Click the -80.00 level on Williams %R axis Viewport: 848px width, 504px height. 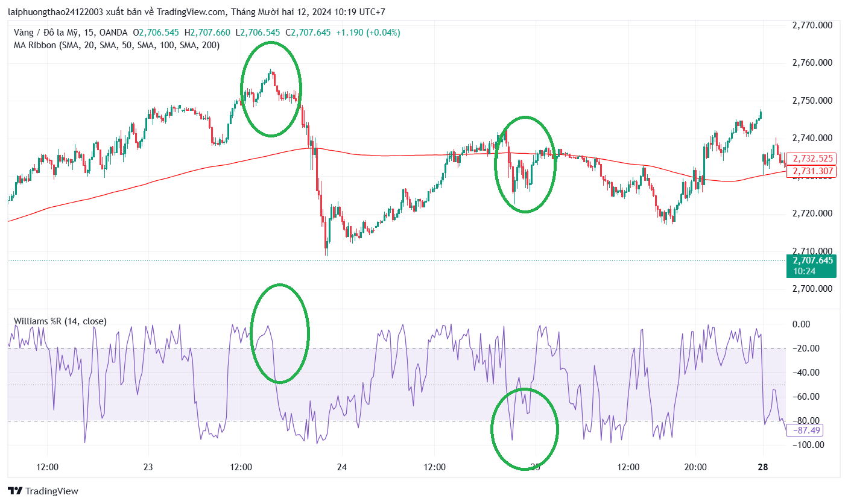pyautogui.click(x=805, y=421)
